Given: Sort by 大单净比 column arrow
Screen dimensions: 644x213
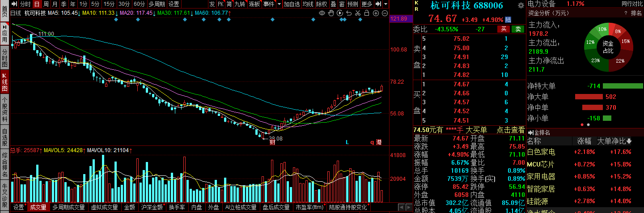Looking at the screenshot, I should (x=629, y=141).
